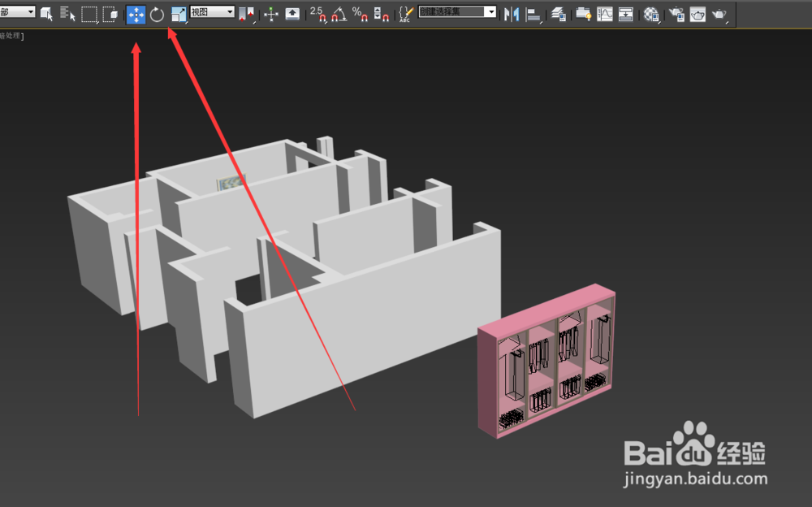Screen dimensions: 812x507
Task: Select the framed picture on the wall
Action: (230, 183)
